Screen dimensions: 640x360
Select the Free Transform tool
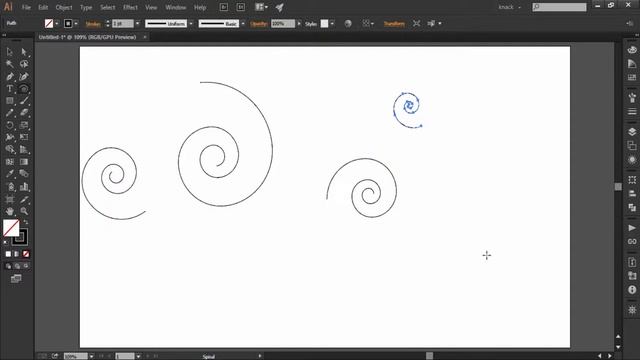24,137
